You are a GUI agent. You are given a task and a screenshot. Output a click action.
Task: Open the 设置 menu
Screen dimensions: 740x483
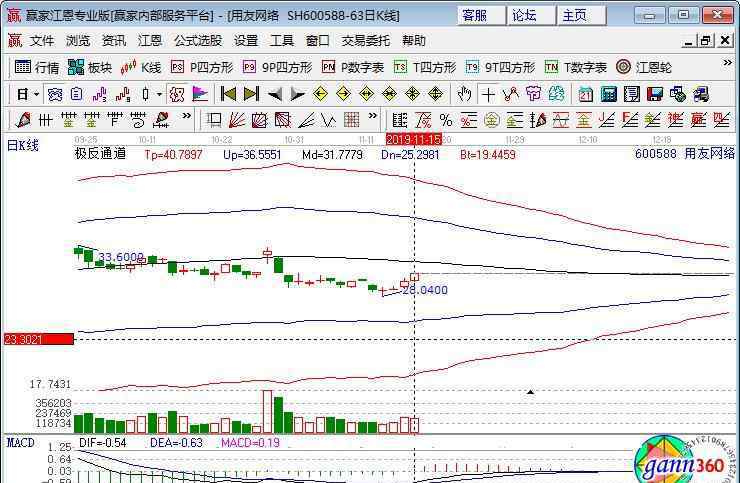coord(246,41)
